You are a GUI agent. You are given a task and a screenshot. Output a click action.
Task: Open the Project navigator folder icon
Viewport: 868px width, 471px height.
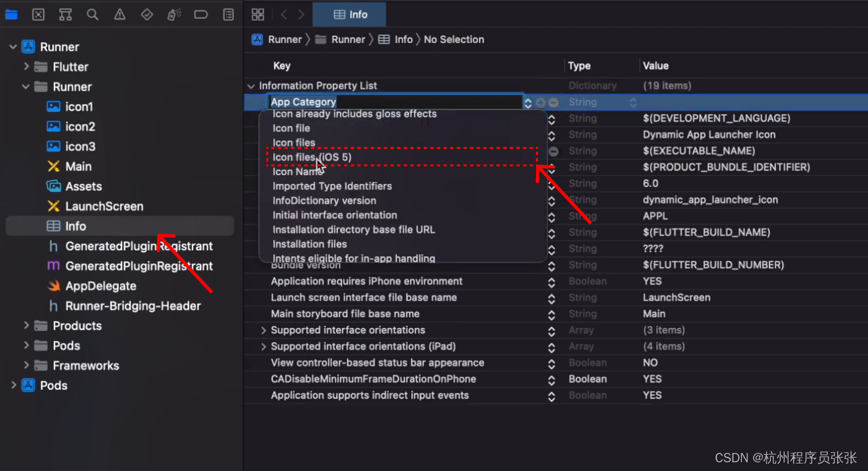[x=11, y=14]
